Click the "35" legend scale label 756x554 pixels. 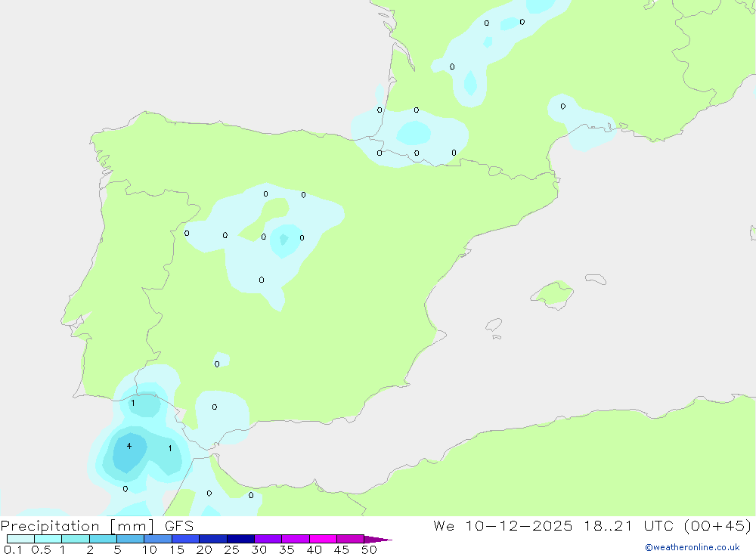287,549
